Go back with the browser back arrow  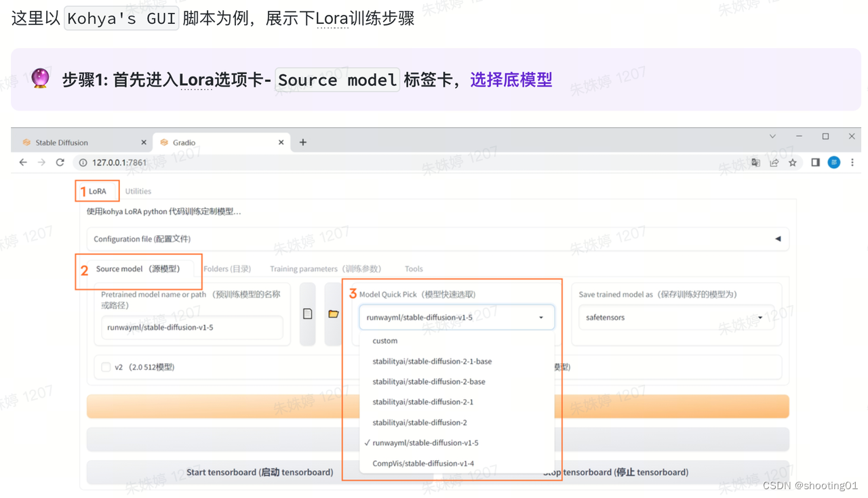(23, 163)
